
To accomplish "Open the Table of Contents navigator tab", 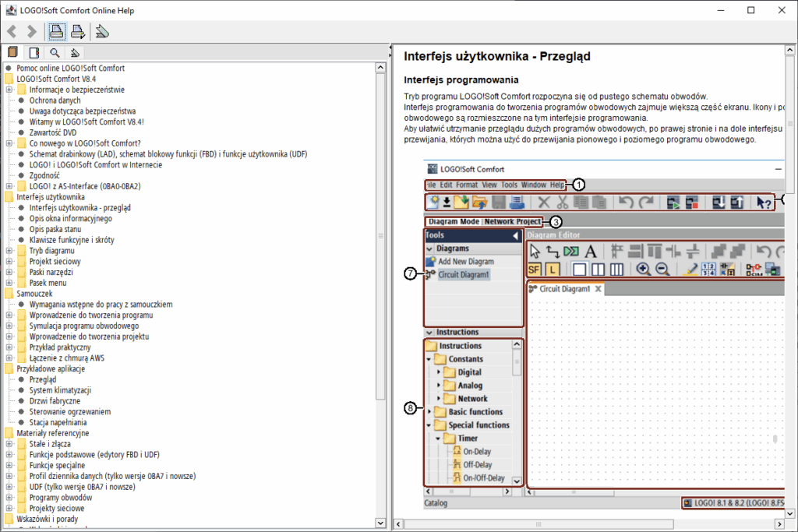I will [x=12, y=52].
